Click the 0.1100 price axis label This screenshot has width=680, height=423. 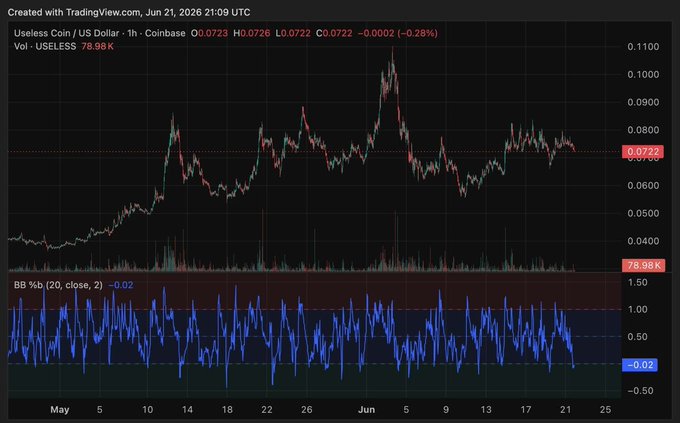click(x=643, y=46)
